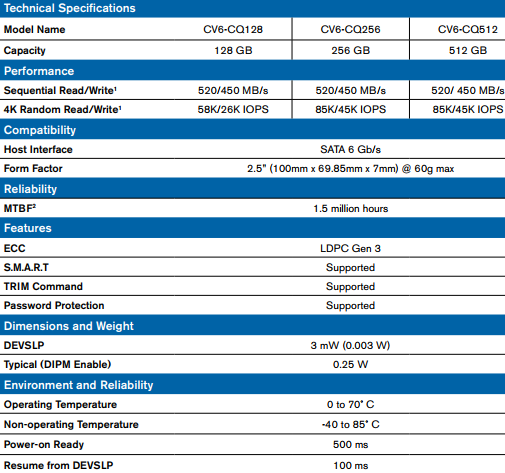Select the 'Resume from DEVSLP' label
This screenshot has width=505, height=473.
point(59,465)
